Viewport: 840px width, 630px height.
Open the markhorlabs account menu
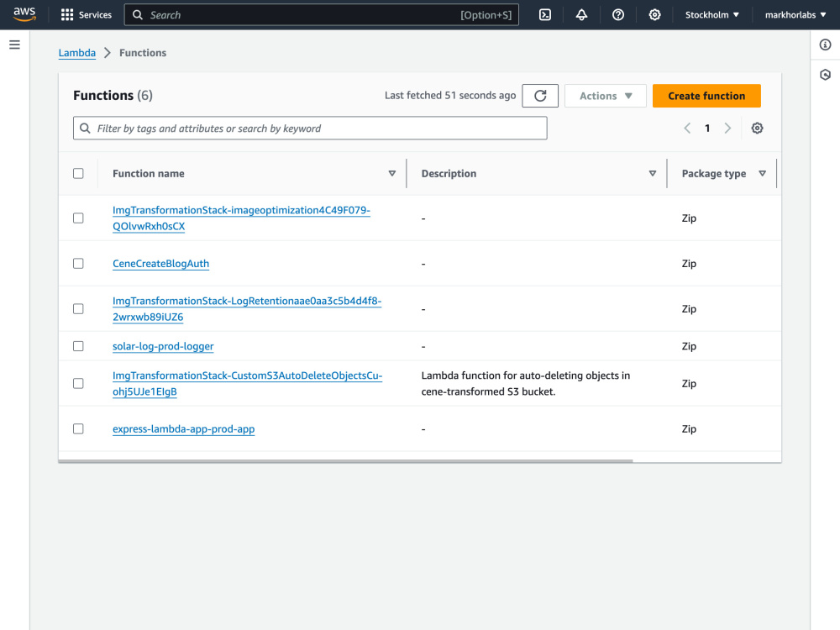795,15
